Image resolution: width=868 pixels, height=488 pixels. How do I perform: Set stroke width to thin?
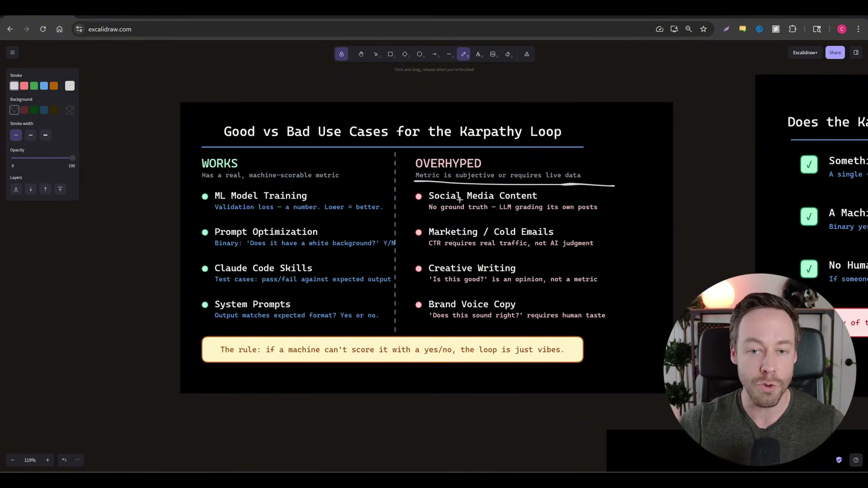click(16, 135)
